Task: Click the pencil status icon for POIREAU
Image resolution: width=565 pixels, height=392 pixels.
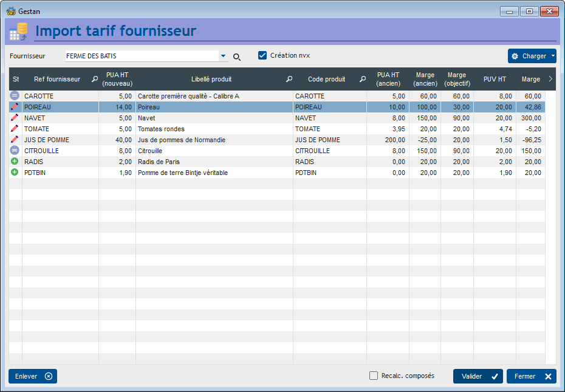Action: coord(15,107)
